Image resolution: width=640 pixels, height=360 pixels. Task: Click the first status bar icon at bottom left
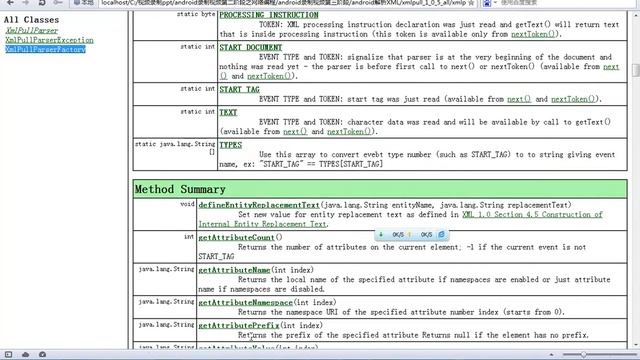coord(8,354)
